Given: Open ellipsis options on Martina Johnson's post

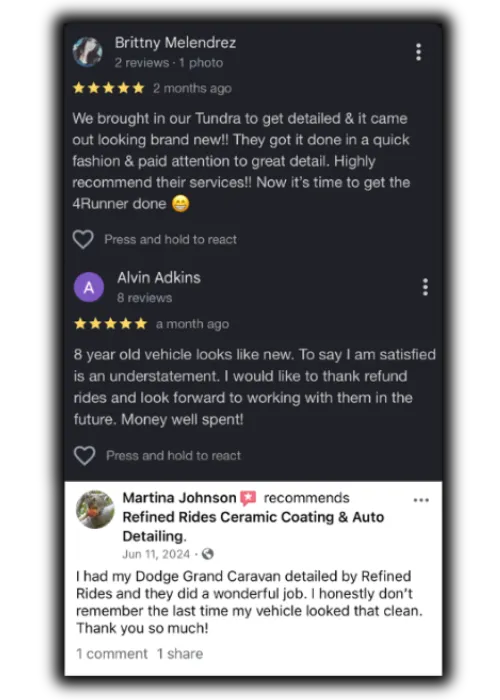Looking at the screenshot, I should 421,500.
